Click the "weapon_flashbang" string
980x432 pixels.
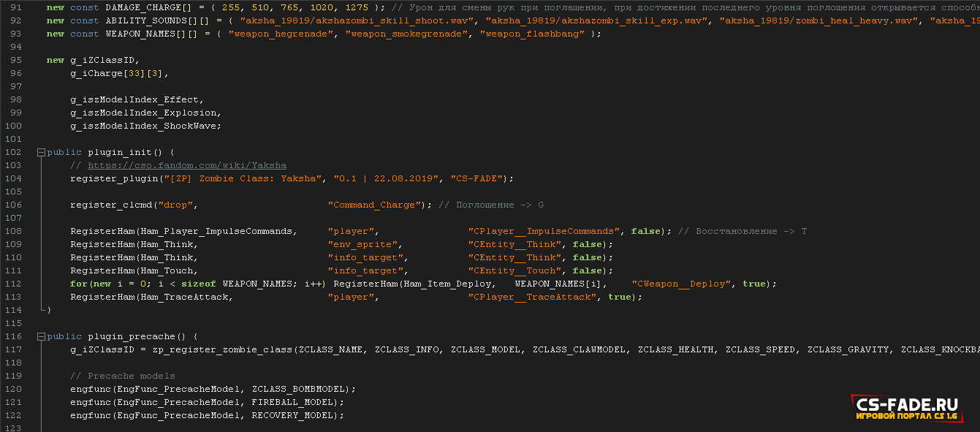(532, 34)
